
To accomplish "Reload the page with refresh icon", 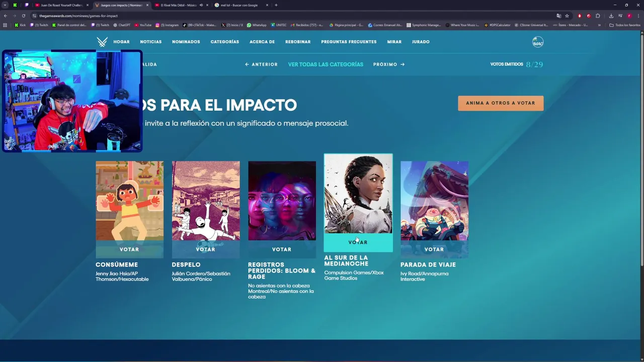I will 23,16.
